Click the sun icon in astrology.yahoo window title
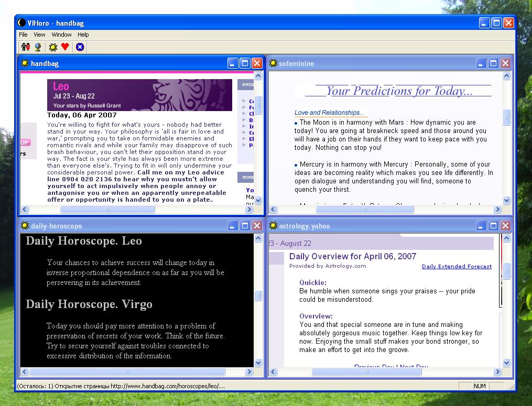532x406 pixels. [x=273, y=226]
